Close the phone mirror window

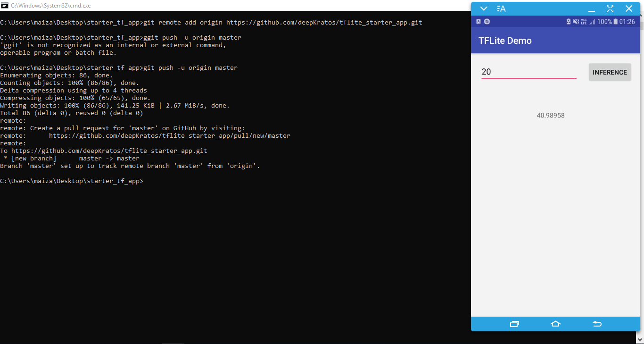(x=629, y=8)
